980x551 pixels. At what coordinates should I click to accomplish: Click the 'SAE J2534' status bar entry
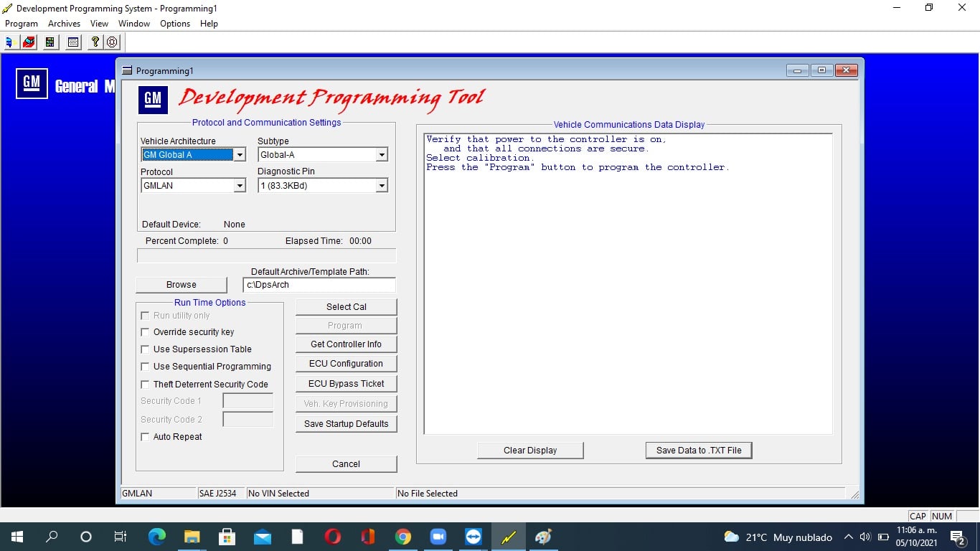(217, 494)
